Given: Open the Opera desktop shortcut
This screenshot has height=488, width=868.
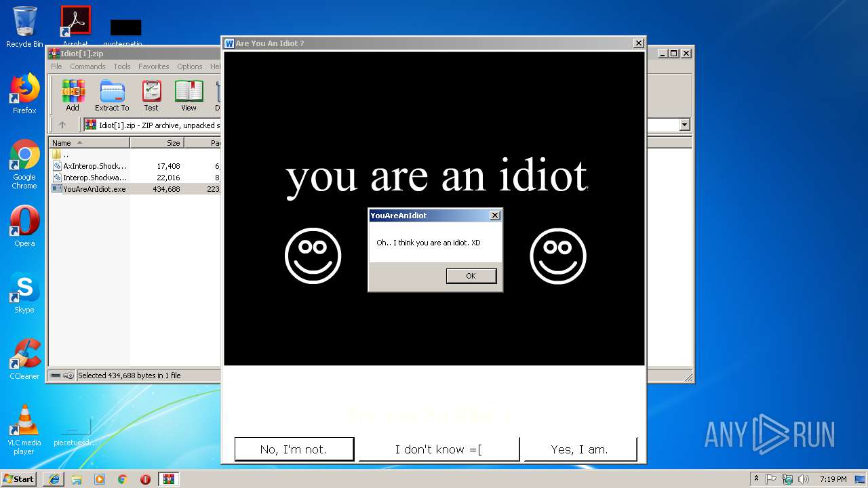Looking at the screenshot, I should point(24,226).
